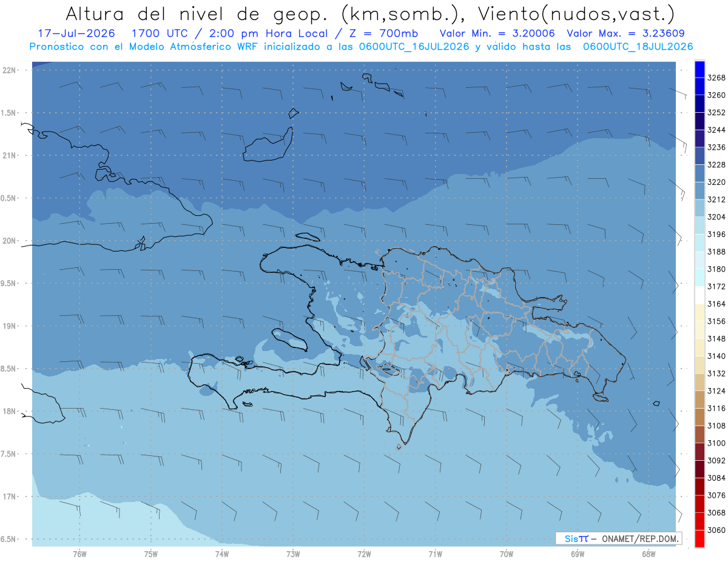Click the '3204' colorbar label
Screen dimensions: 728x562
click(716, 216)
